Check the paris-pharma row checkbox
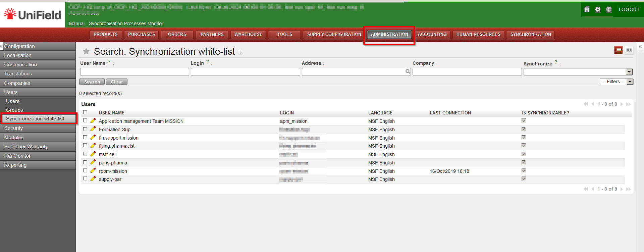 [85, 162]
